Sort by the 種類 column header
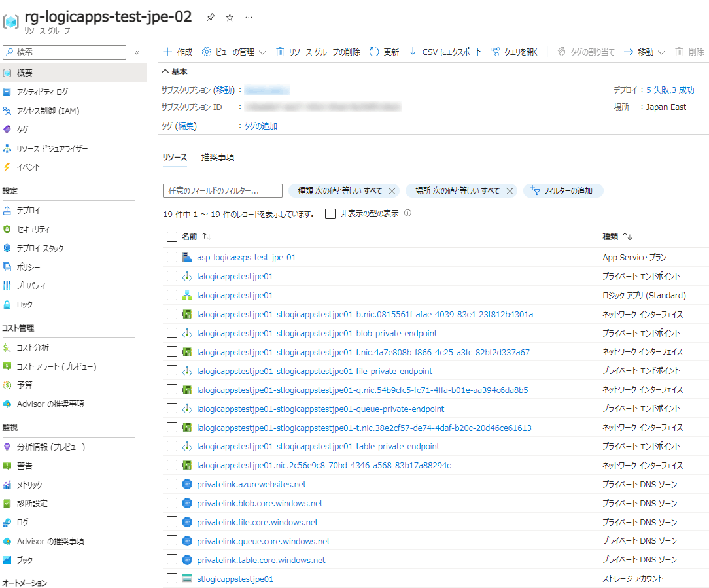Image resolution: width=709 pixels, height=588 pixels. click(617, 237)
